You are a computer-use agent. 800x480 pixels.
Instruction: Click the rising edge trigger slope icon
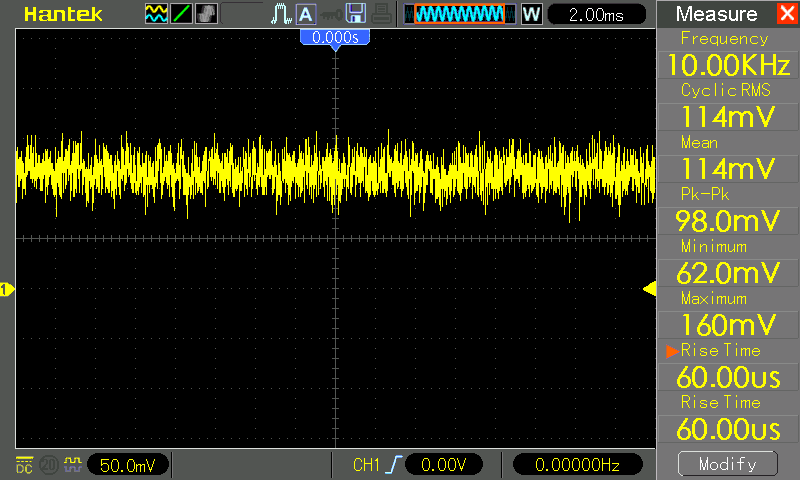point(394,465)
